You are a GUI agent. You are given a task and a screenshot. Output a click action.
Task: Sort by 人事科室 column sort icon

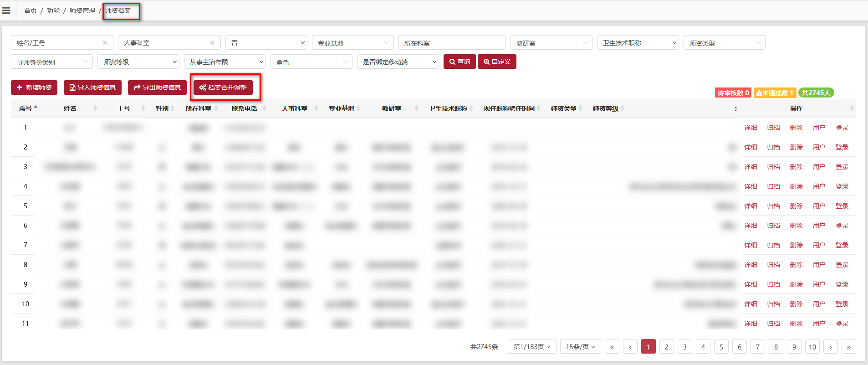316,108
